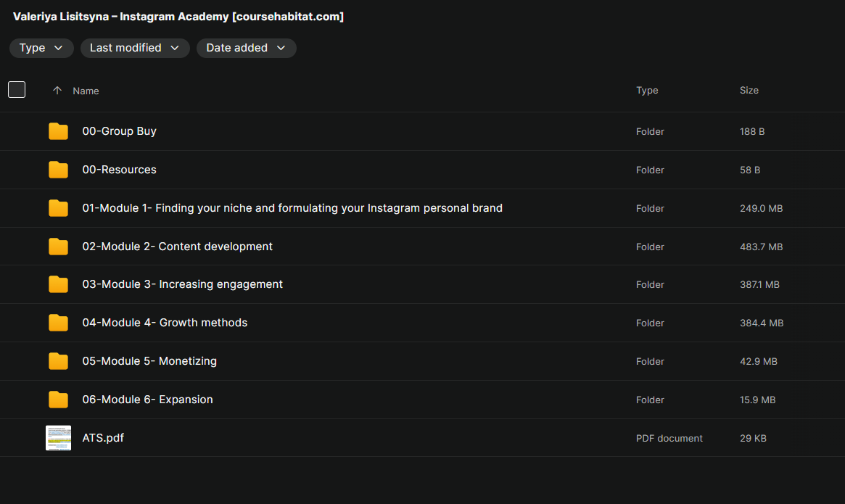Toggle the select-all checkbox in header
Screen dimensions: 845x504
17,90
